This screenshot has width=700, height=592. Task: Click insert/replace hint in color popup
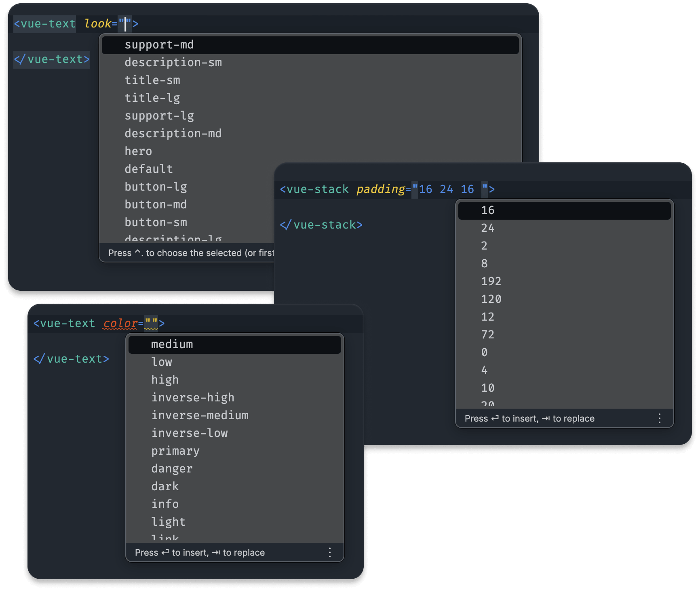[200, 552]
